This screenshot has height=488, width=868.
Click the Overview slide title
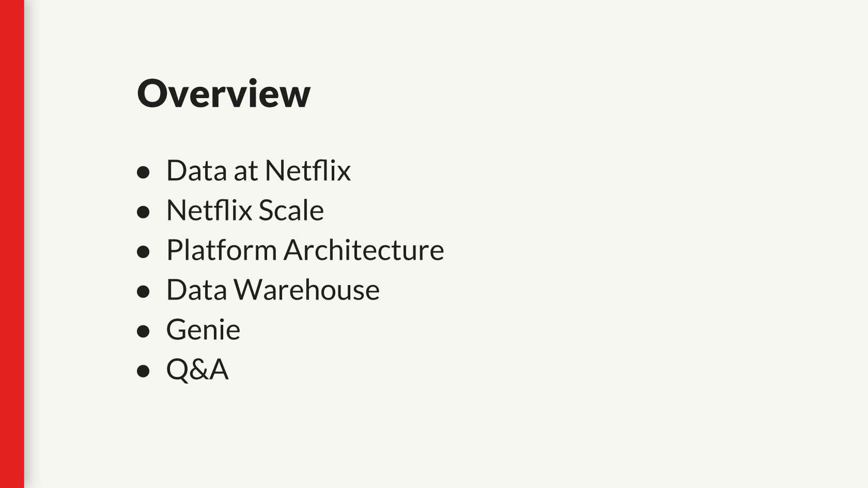(x=223, y=93)
